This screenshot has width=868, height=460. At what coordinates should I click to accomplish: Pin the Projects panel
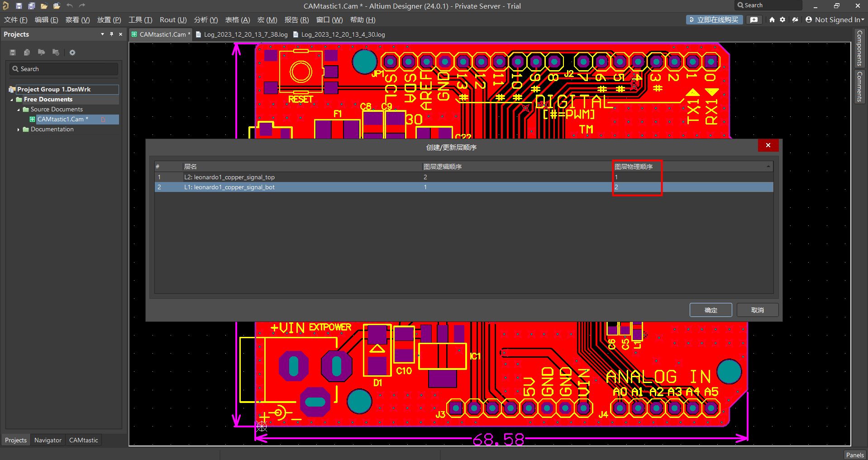[111, 34]
